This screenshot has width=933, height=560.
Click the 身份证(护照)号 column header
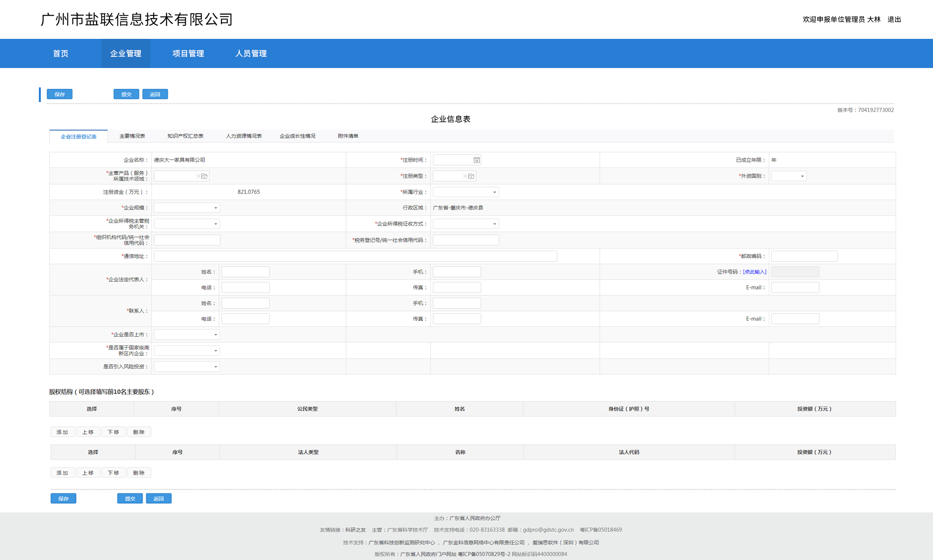pos(629,409)
